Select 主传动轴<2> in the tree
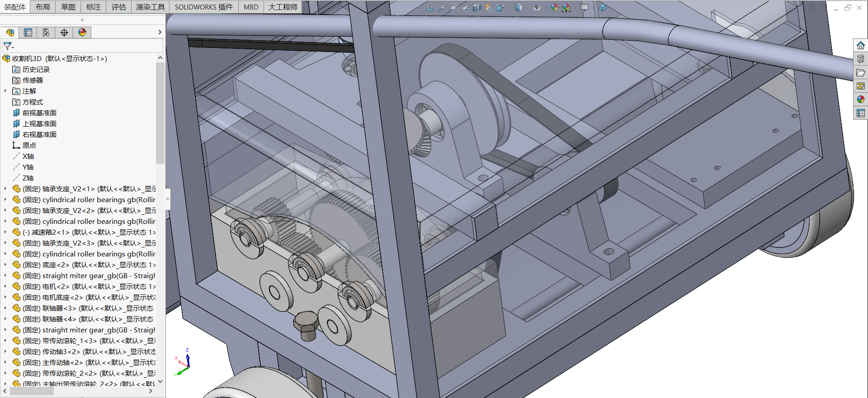868x398 pixels. coord(84,362)
